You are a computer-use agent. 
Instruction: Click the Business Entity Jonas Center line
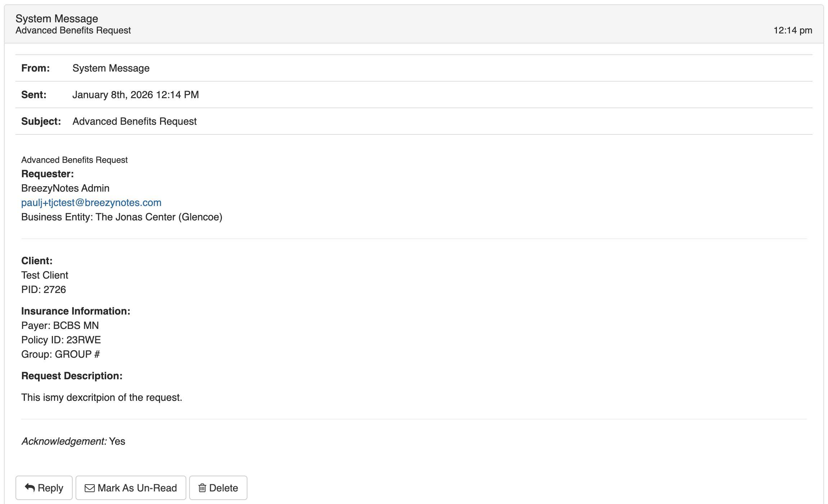[x=122, y=217]
